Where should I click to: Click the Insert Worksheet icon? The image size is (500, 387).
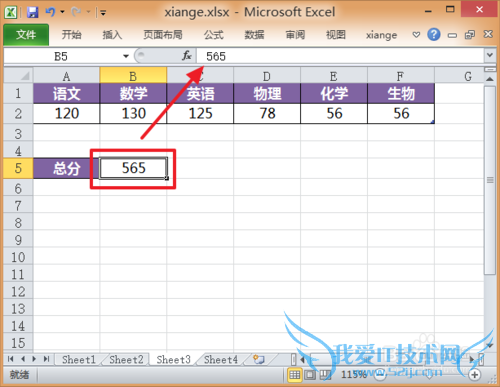tap(259, 359)
